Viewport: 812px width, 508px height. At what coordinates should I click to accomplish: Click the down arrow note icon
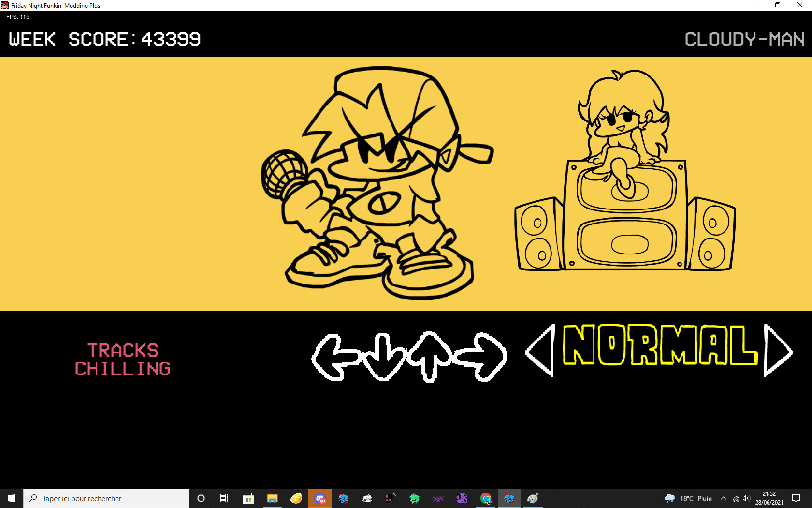coord(383,357)
